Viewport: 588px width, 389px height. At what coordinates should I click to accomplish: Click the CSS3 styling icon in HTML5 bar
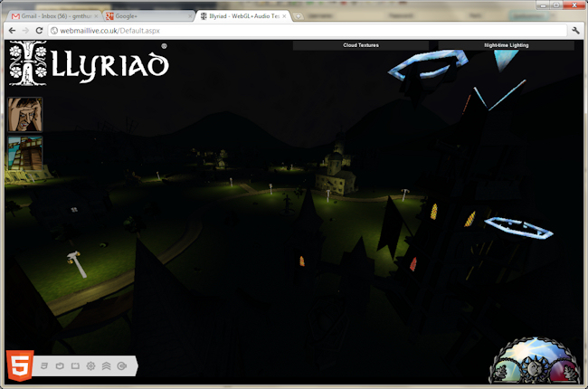click(x=44, y=365)
